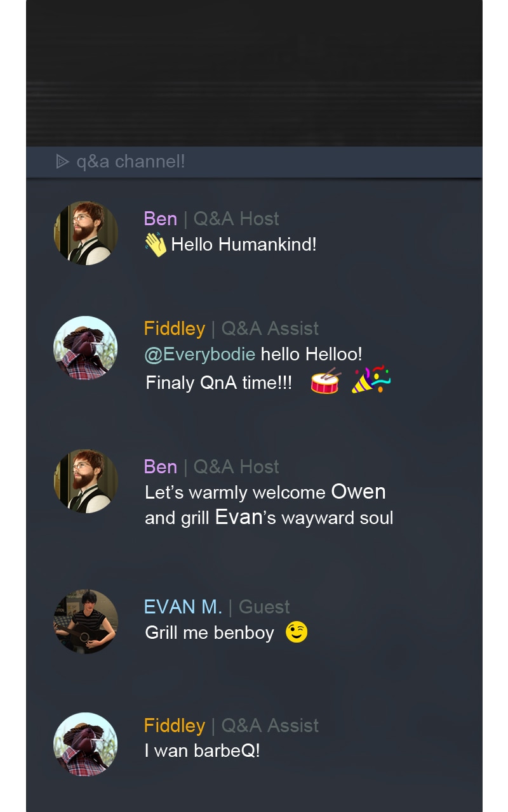Screen dimensions: 508x812
Task: Click Ben's username in the first message
Action: pos(161,219)
